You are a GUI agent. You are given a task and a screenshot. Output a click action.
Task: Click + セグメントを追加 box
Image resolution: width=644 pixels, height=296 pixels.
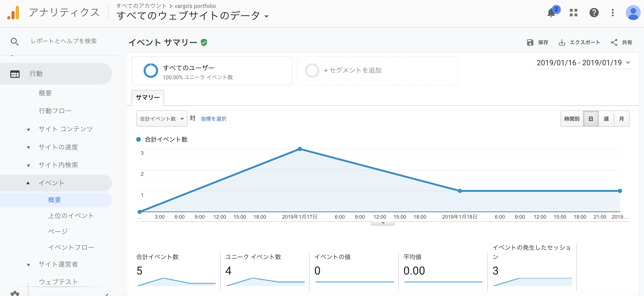[377, 71]
